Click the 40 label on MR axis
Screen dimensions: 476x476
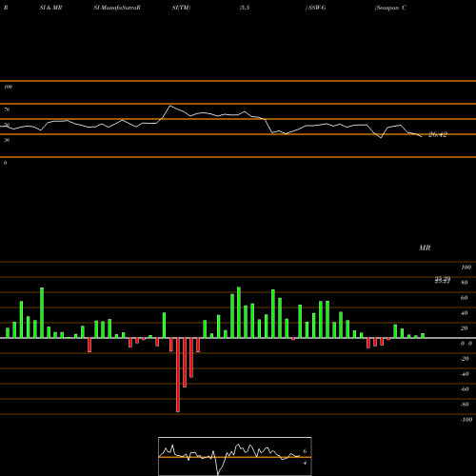point(465,313)
